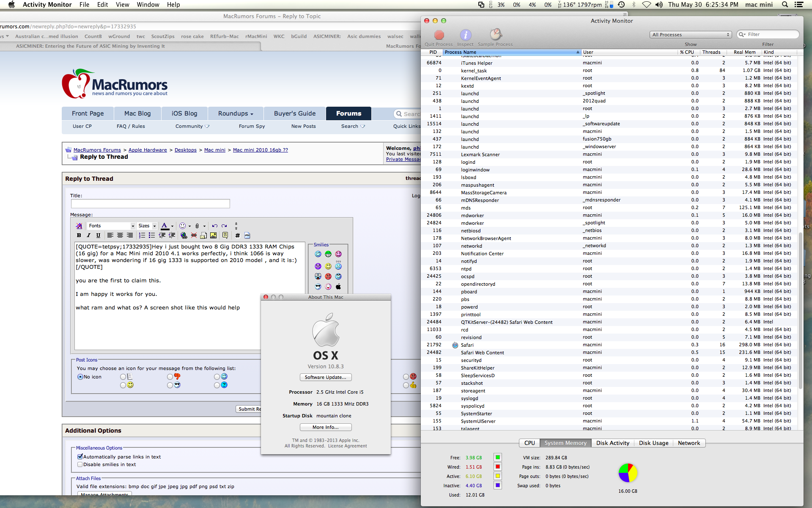The image size is (812, 508).
Task: Click into the Title input field
Action: coord(151,204)
